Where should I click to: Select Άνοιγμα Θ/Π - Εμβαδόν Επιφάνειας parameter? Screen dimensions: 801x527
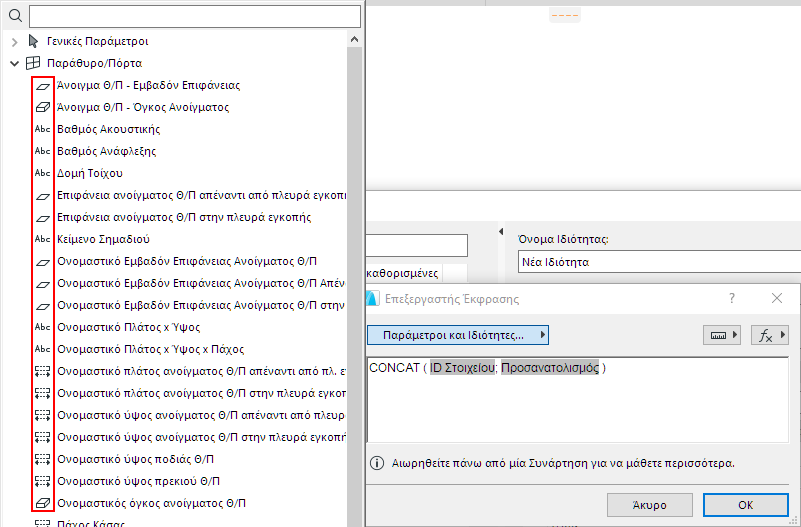pos(148,85)
